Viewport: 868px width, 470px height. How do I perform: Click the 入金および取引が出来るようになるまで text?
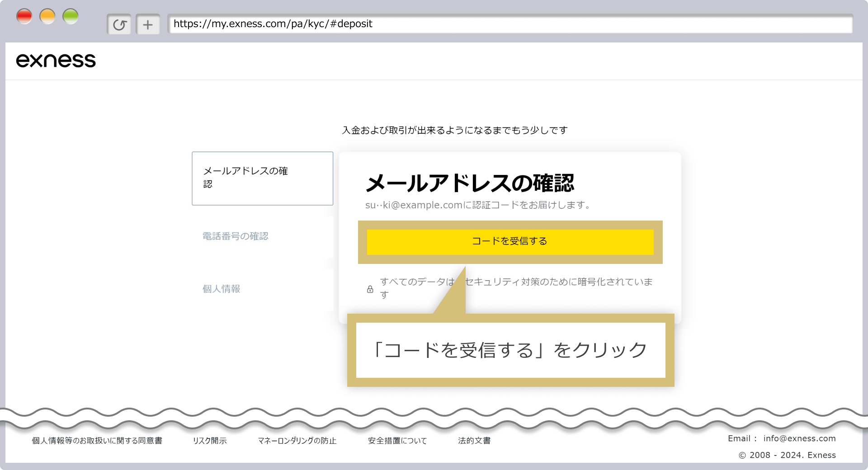[x=455, y=131]
